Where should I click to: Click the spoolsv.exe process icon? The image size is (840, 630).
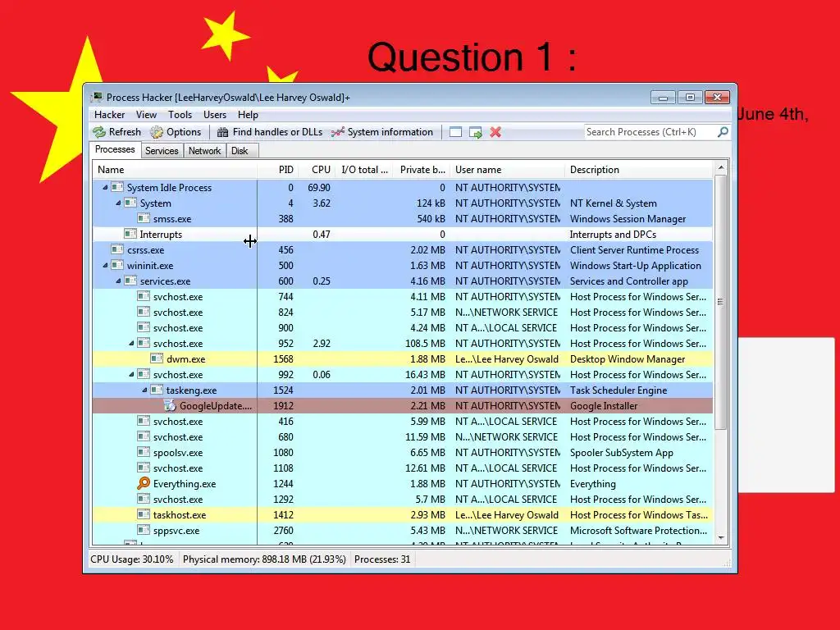pyautogui.click(x=143, y=452)
